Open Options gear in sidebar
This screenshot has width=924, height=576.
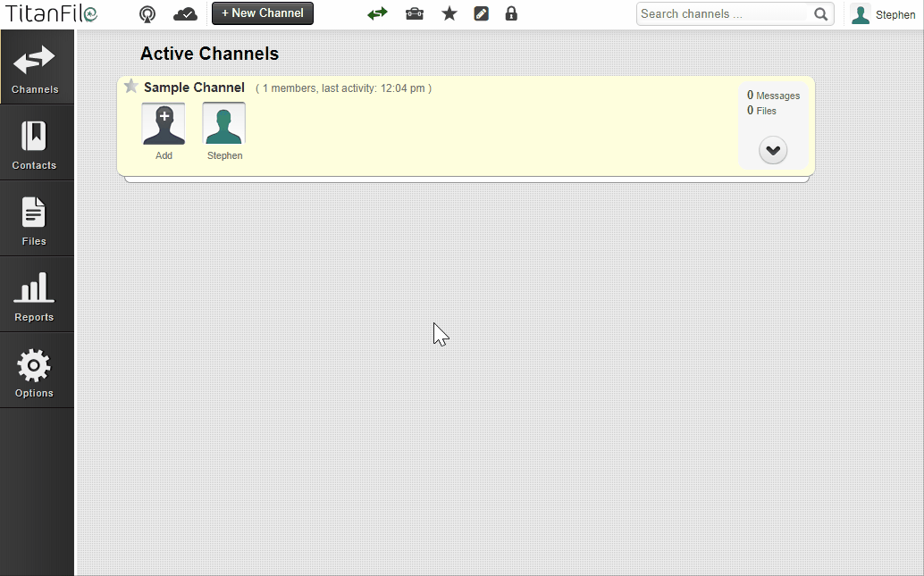point(35,371)
